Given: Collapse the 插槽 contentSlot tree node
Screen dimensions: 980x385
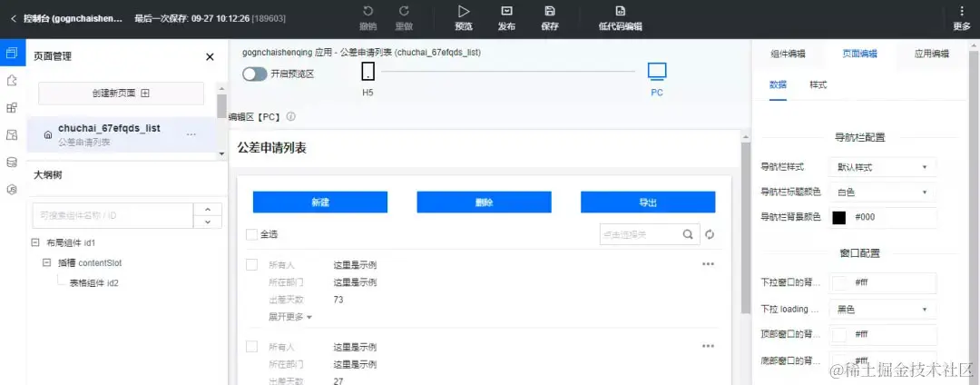Looking at the screenshot, I should click(x=47, y=263).
